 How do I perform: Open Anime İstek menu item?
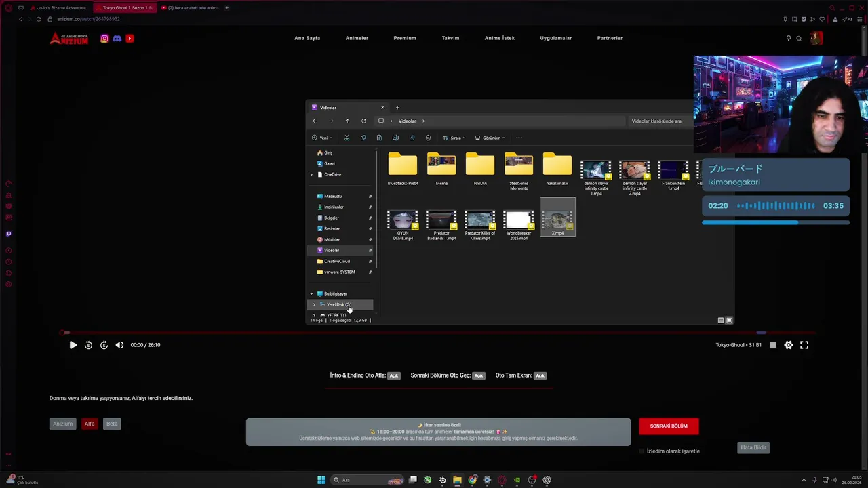[500, 38]
